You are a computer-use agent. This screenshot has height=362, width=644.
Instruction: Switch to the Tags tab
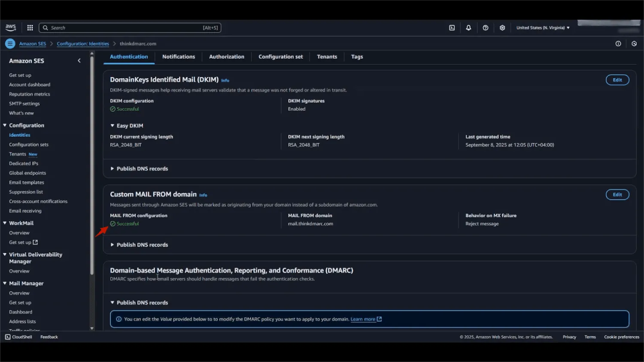pyautogui.click(x=357, y=57)
